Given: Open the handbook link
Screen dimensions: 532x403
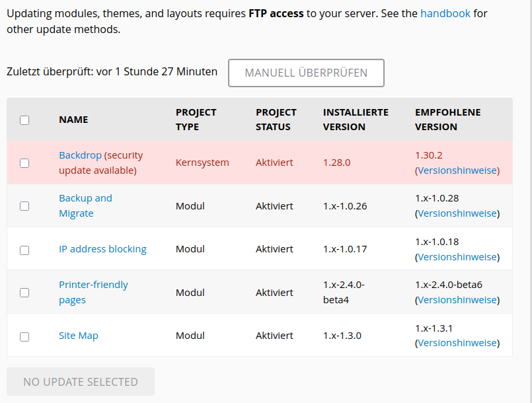Looking at the screenshot, I should pyautogui.click(x=445, y=13).
